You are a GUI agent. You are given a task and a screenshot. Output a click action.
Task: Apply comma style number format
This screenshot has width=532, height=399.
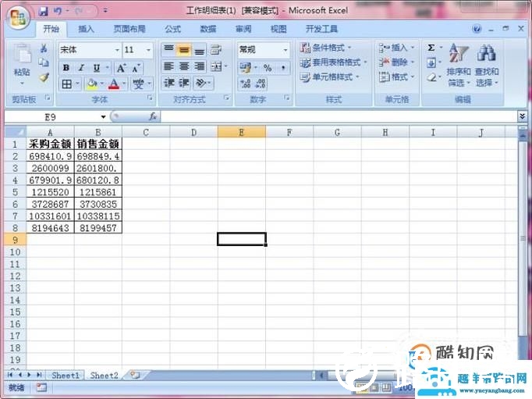click(x=283, y=68)
